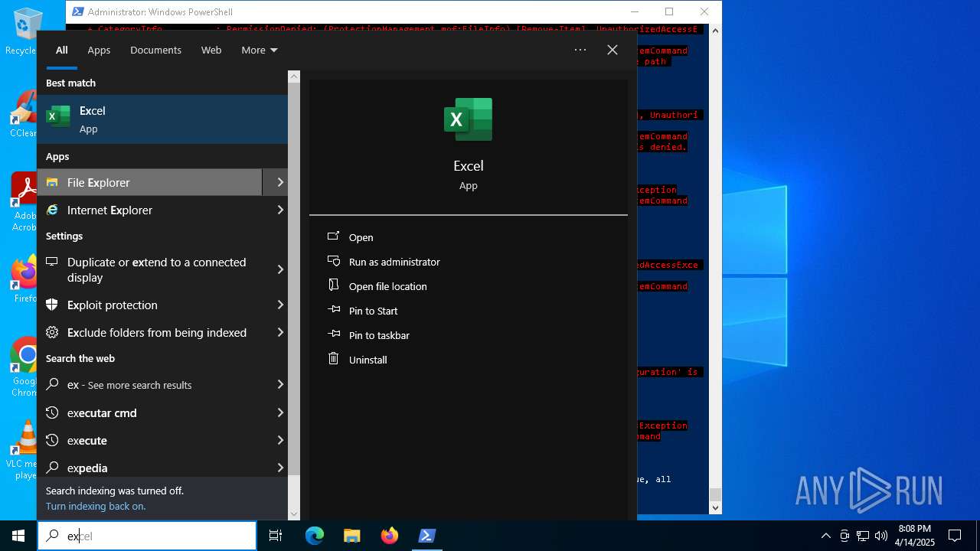Click the network tray icon
This screenshot has width=980, height=551.
pos(863,536)
